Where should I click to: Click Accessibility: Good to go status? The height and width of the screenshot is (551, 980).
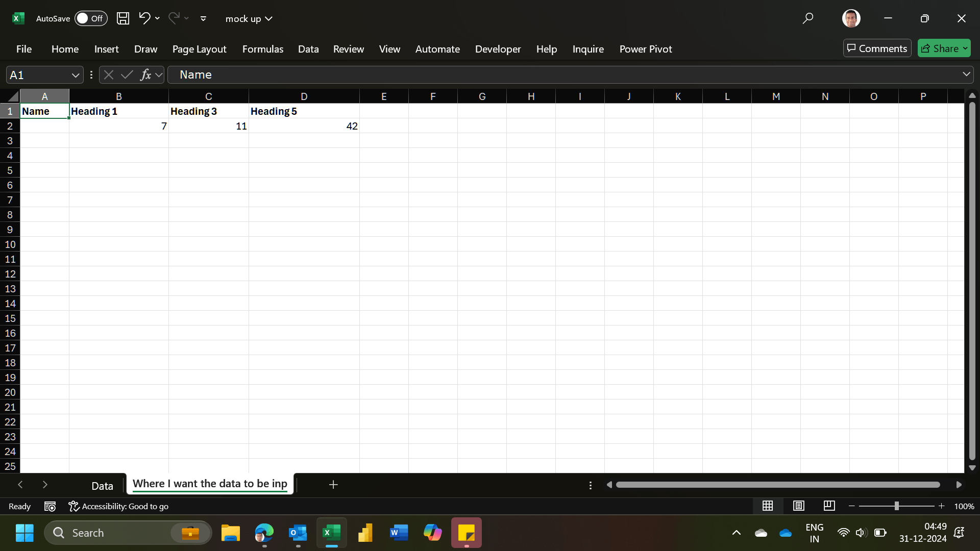tap(118, 506)
